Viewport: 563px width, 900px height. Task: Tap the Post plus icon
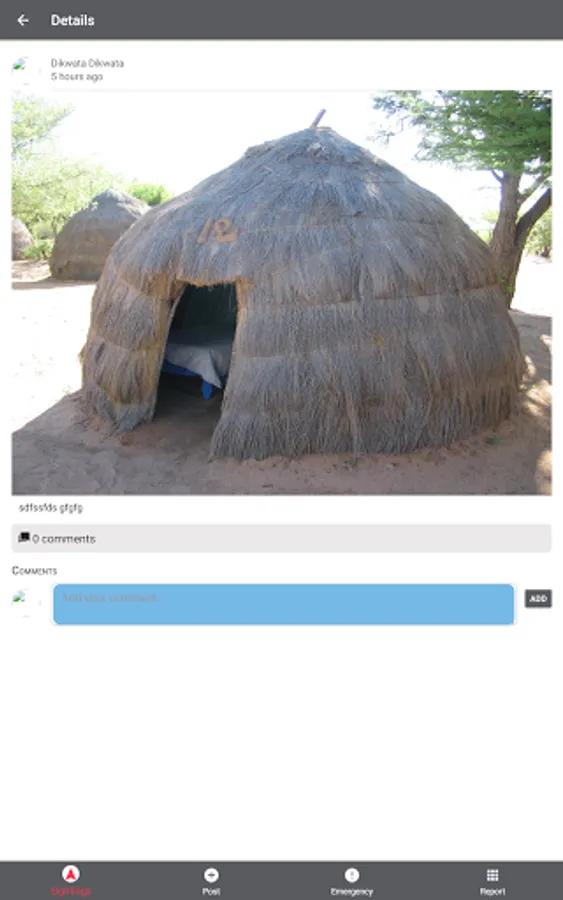coord(211,875)
